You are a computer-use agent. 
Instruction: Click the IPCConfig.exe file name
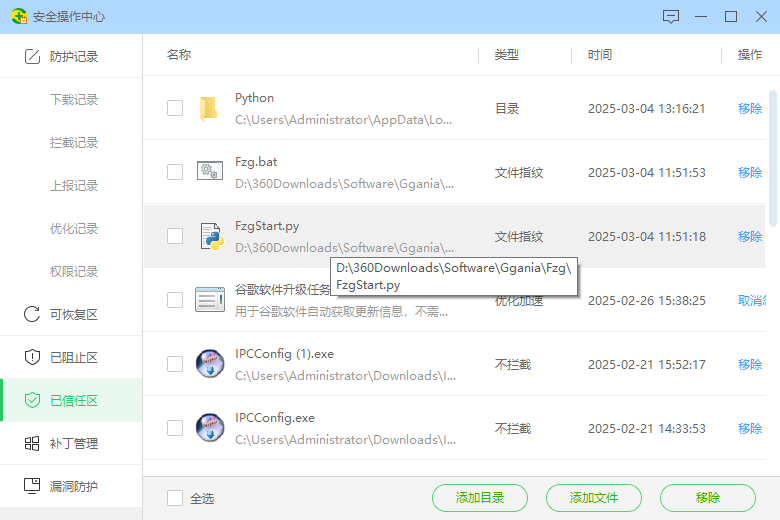[275, 417]
